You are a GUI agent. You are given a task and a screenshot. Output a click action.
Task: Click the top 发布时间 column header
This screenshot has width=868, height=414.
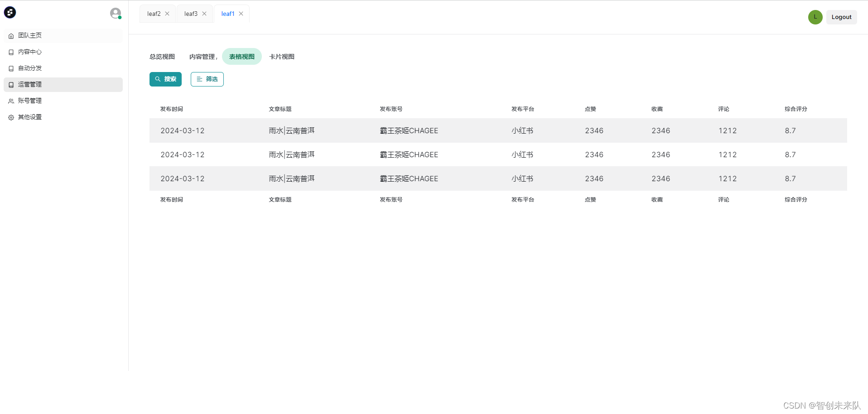(x=172, y=109)
